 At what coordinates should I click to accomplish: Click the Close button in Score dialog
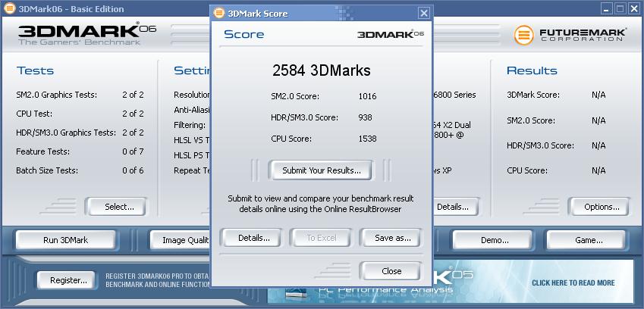(x=391, y=271)
